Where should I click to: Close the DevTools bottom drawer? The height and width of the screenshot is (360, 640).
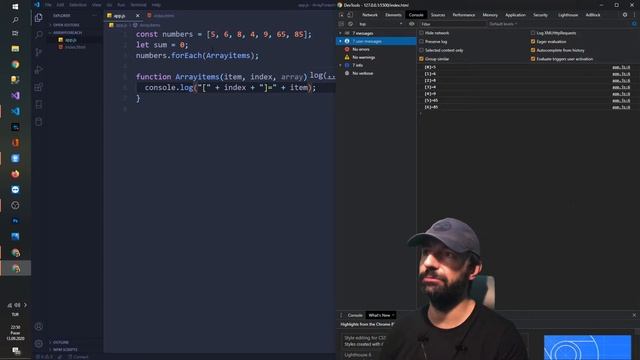click(x=634, y=315)
